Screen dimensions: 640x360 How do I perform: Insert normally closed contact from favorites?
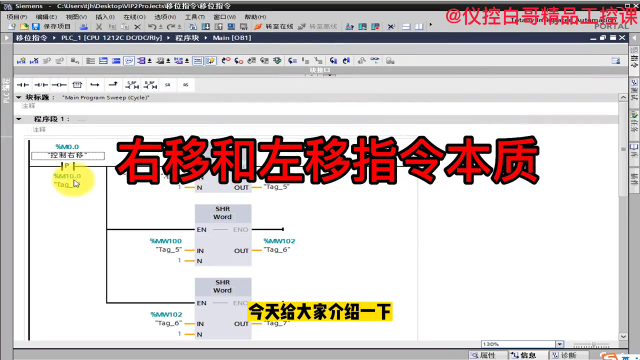41,85
